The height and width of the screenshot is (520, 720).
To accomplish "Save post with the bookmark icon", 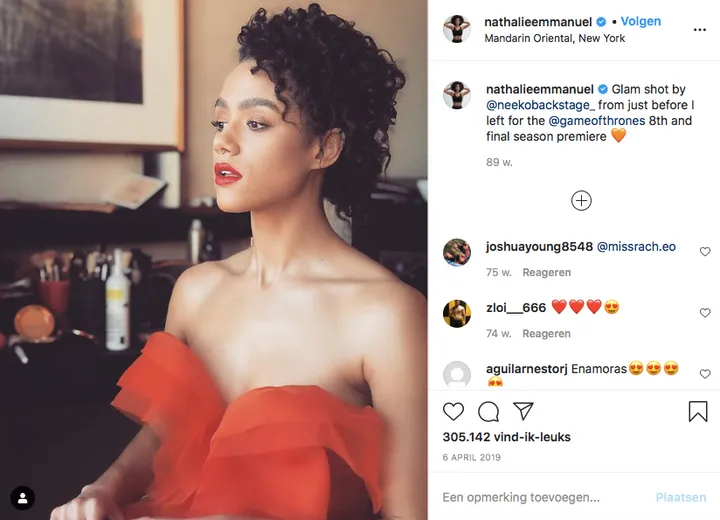I will [698, 411].
